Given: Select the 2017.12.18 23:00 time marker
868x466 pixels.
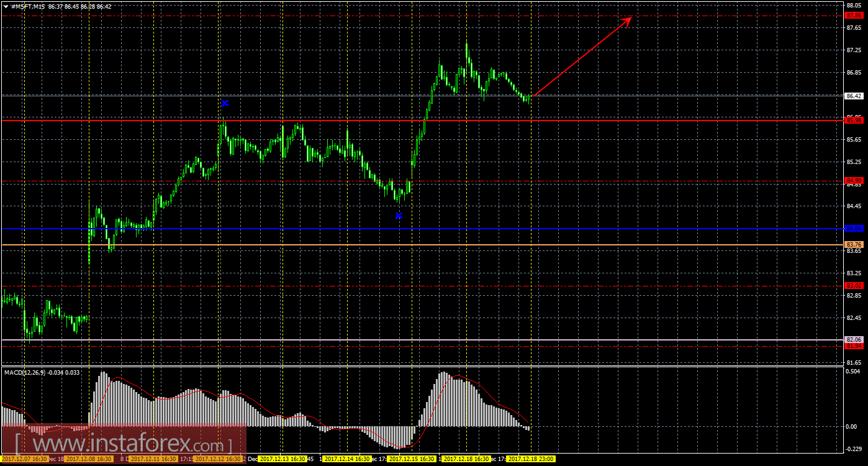Looking at the screenshot, I should pos(531,459).
